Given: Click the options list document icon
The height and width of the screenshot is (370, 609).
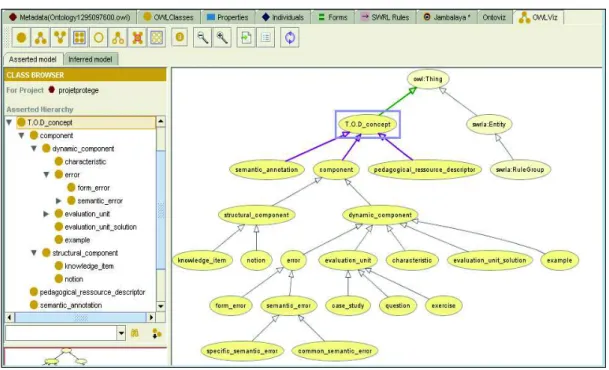Looking at the screenshot, I should click(x=266, y=38).
